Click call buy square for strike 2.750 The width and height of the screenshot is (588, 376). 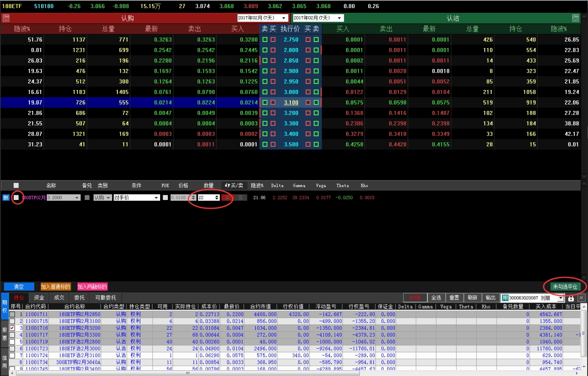click(x=273, y=39)
